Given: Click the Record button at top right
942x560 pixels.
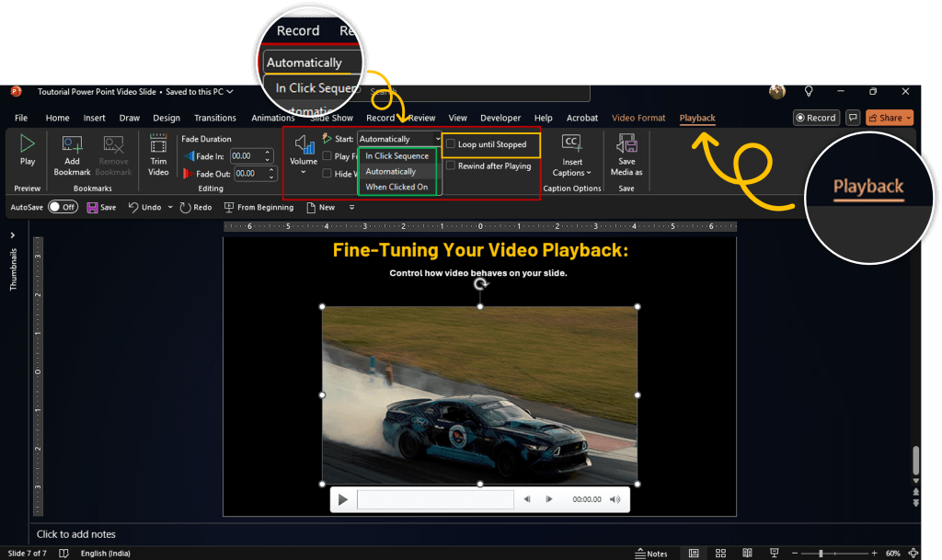Looking at the screenshot, I should pos(816,118).
